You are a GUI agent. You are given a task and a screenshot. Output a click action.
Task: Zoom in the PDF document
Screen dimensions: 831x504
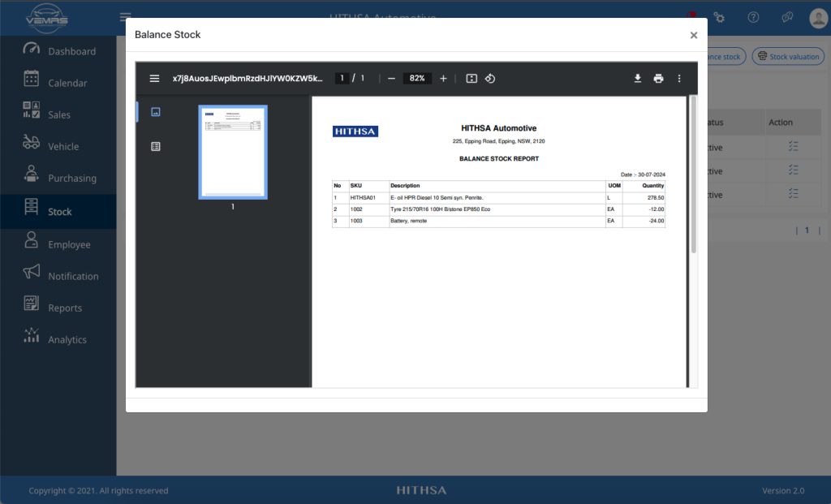click(443, 79)
